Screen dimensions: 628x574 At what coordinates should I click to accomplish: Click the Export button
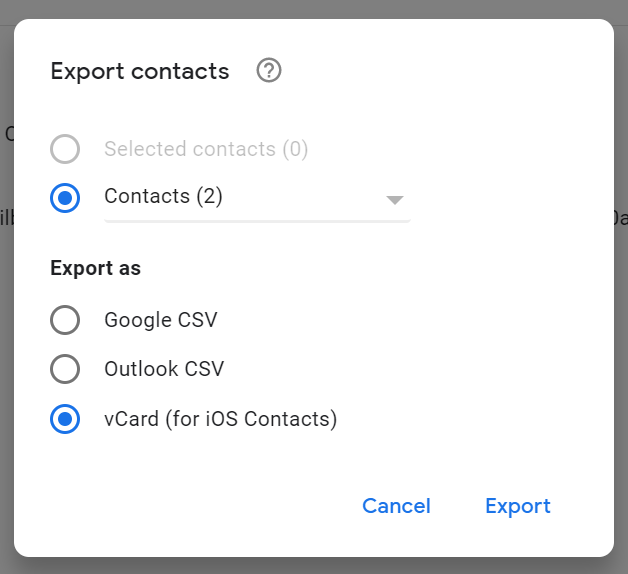(518, 506)
